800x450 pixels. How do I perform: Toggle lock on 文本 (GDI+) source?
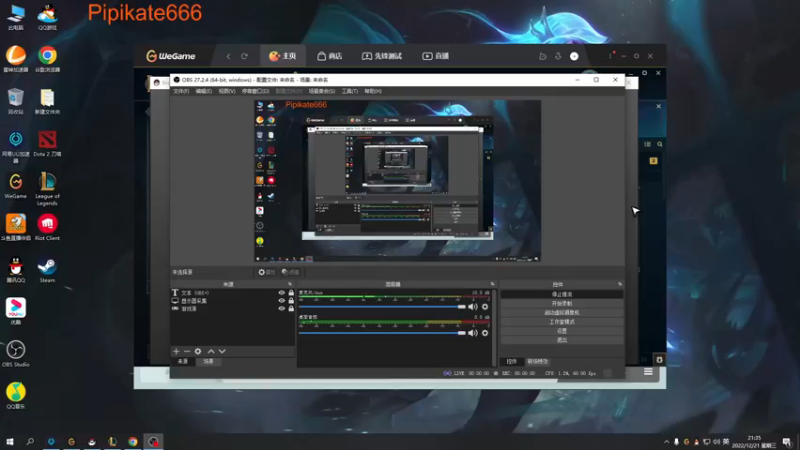(x=291, y=293)
